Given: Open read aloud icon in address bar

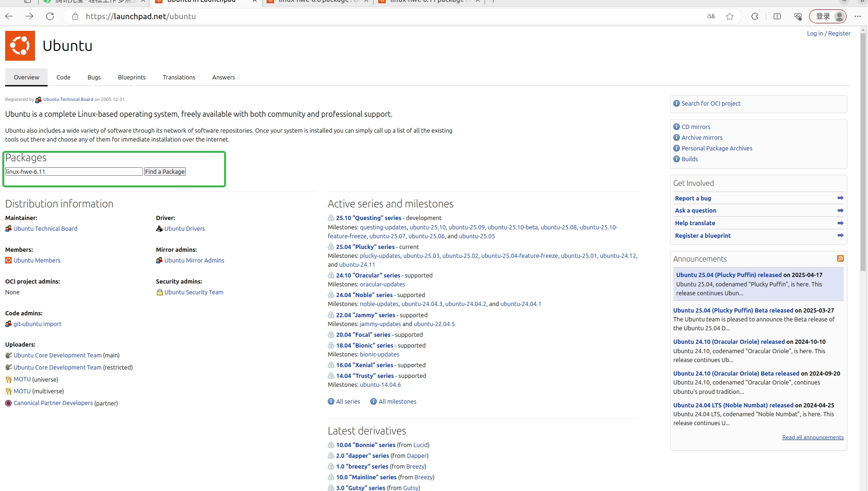Looking at the screenshot, I should 711,16.
